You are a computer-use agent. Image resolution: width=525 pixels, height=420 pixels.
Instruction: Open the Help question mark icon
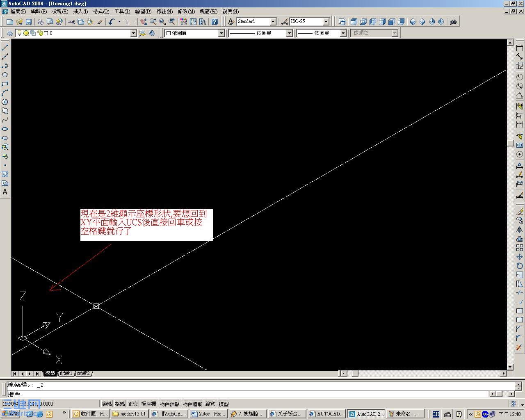tap(215, 22)
